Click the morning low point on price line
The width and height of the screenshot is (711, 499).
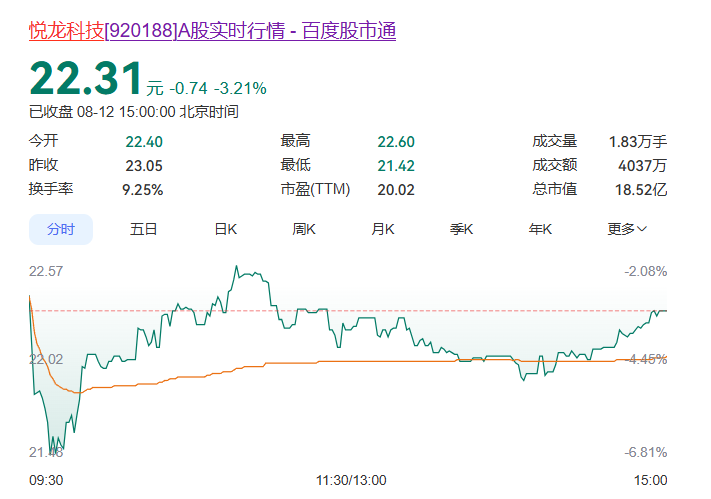pos(51,451)
